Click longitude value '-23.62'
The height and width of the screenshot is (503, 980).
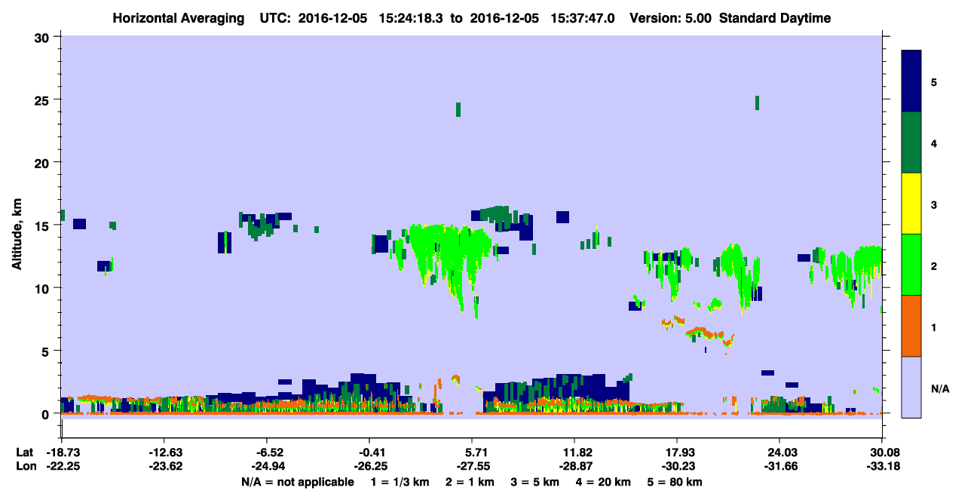click(x=164, y=466)
